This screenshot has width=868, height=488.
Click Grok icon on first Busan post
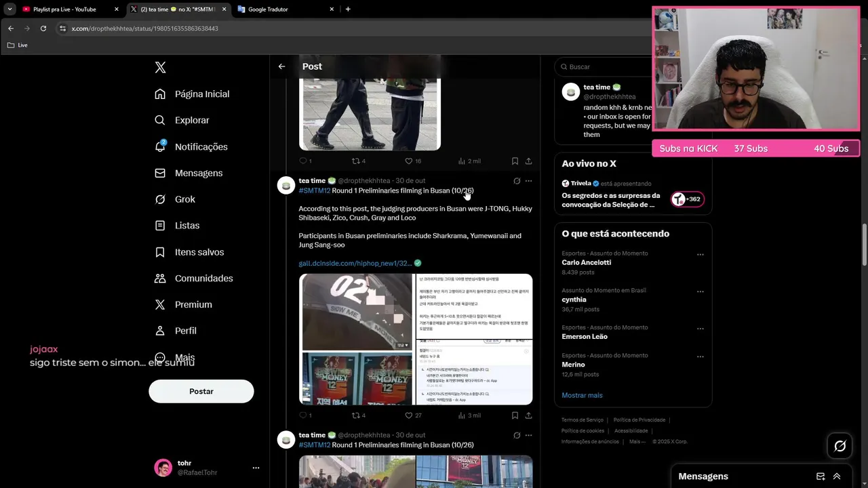tap(517, 181)
